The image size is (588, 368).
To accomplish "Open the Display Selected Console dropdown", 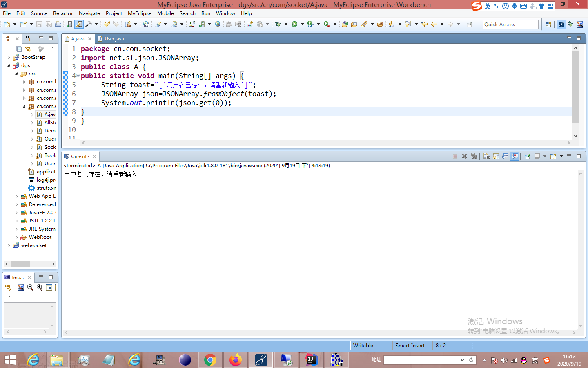I will point(545,156).
